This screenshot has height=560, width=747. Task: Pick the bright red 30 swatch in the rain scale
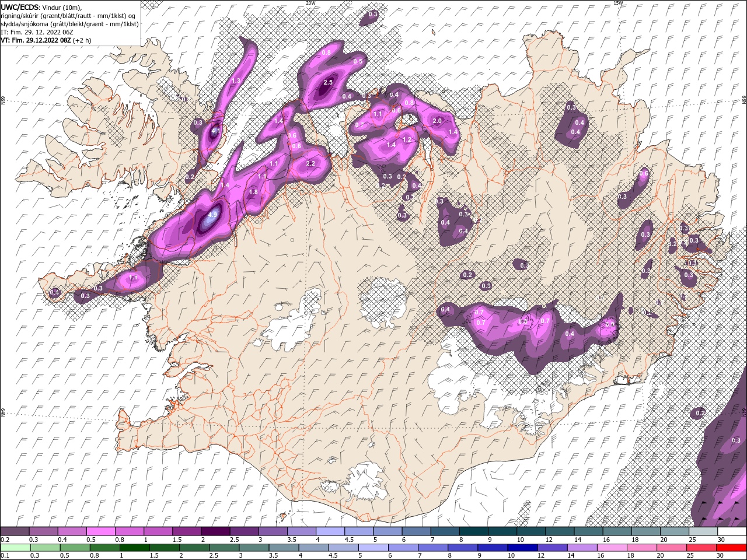point(731,548)
